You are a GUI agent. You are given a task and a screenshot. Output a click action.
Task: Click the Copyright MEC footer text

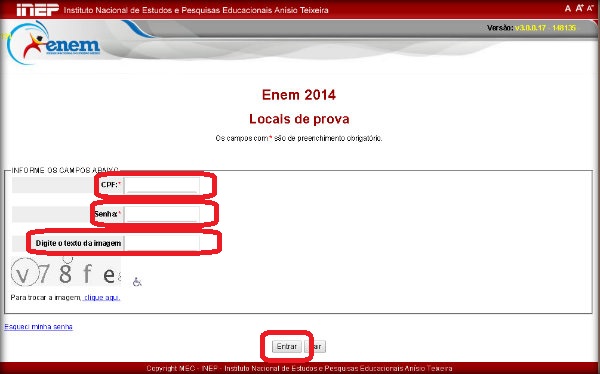click(299, 368)
